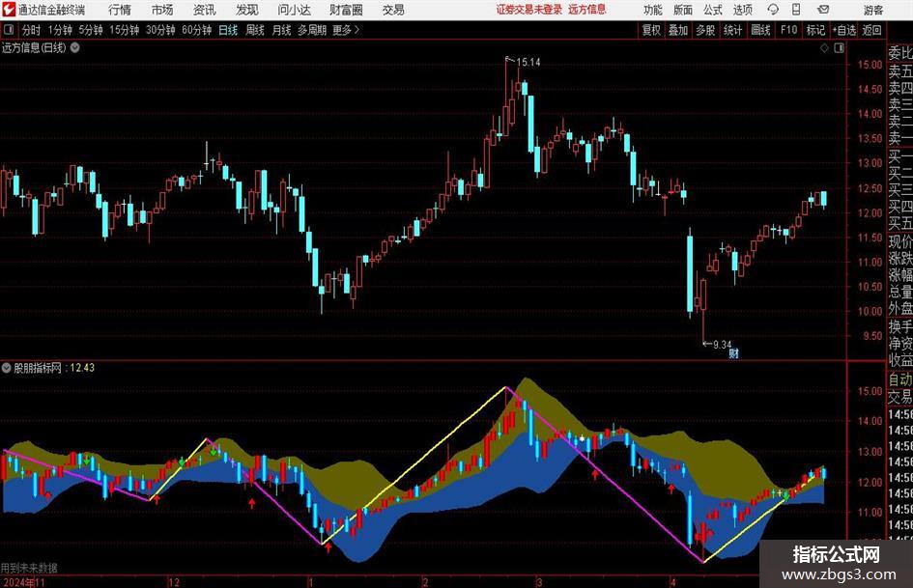
Task: Toggle the left side panel icon
Action: [x=9, y=30]
